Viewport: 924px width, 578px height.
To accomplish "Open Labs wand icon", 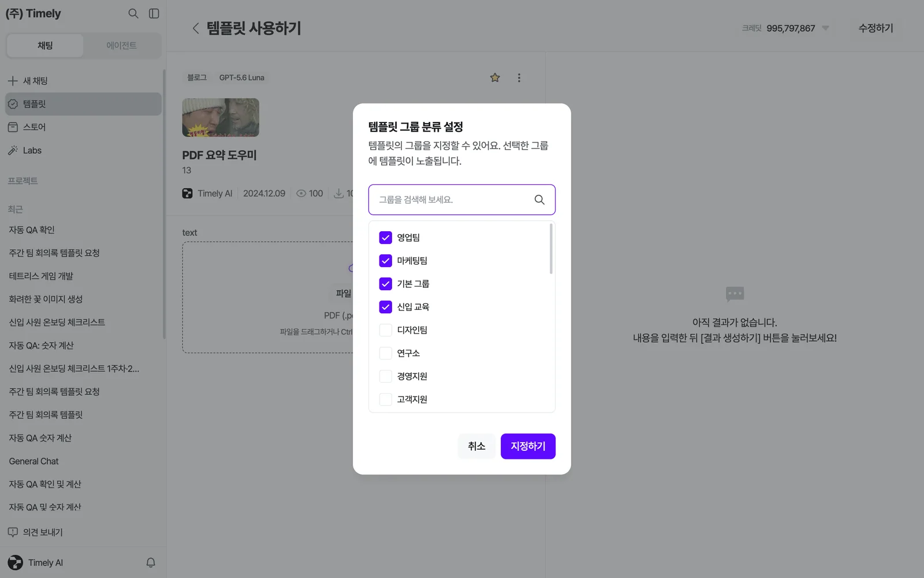I will pos(13,150).
